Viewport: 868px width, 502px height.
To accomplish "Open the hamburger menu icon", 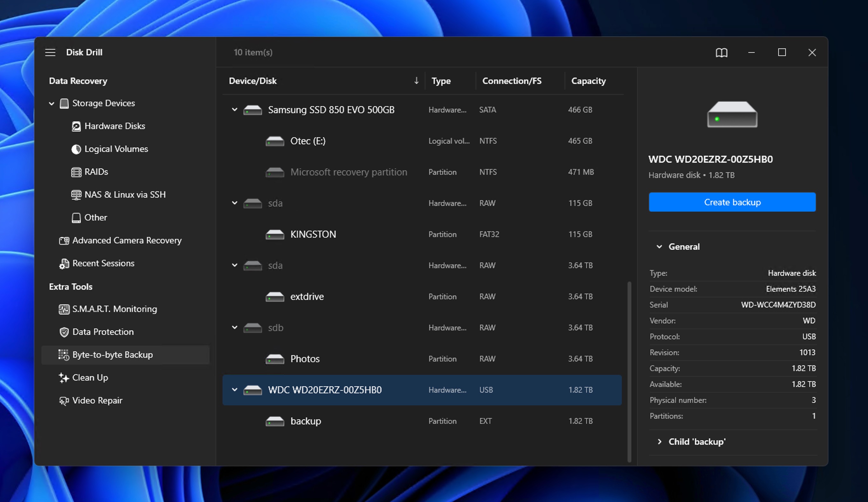I will (50, 52).
